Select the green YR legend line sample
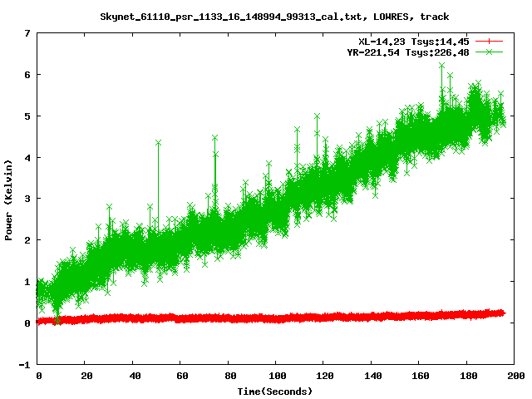The height and width of the screenshot is (399, 532). tap(490, 52)
